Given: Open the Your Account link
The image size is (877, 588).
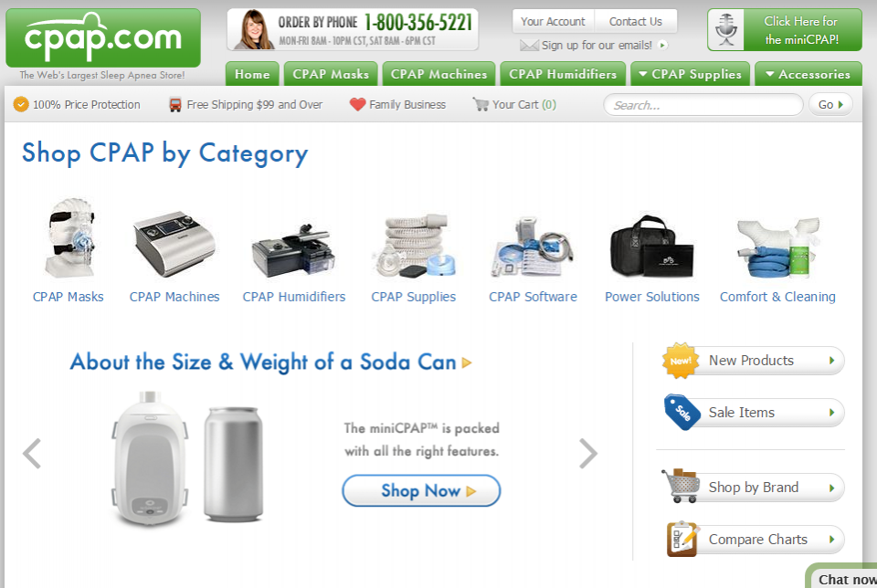Looking at the screenshot, I should 553,22.
